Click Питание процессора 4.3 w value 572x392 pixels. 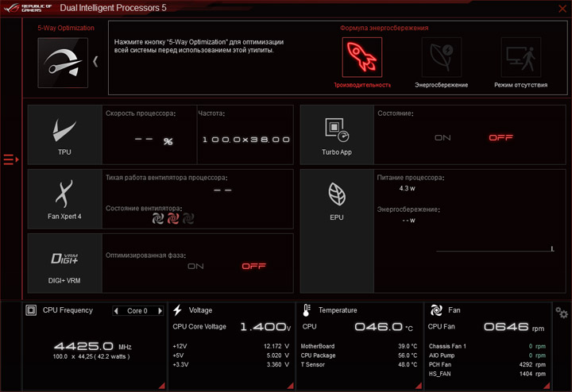[407, 188]
